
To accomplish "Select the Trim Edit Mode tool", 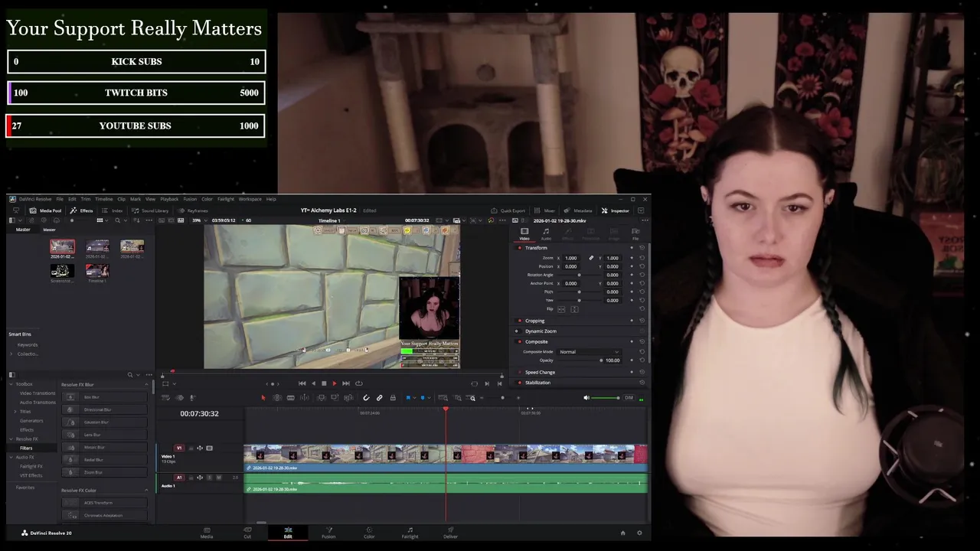I will pos(277,398).
